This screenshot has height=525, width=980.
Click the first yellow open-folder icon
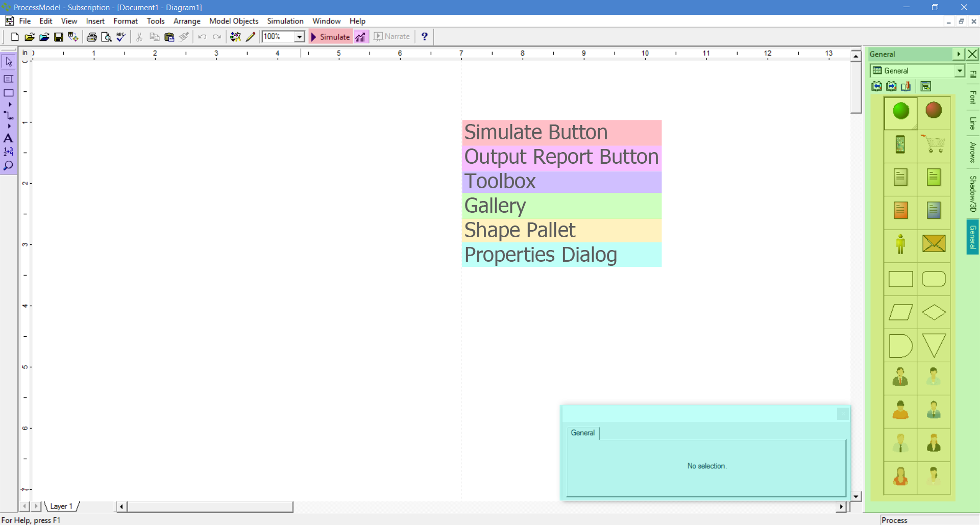coord(30,37)
